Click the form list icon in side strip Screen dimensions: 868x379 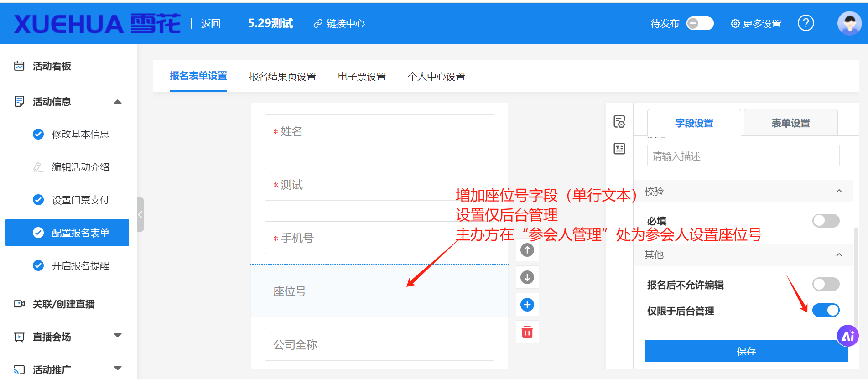[x=619, y=149]
